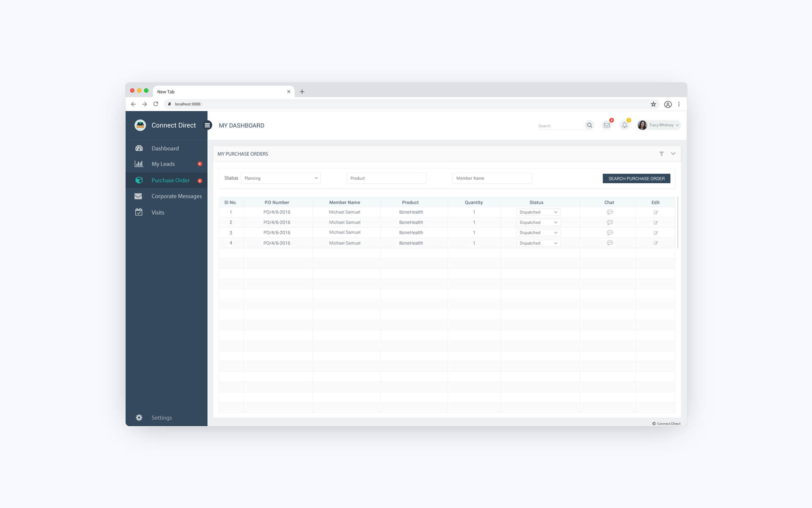812x508 pixels.
Task: Click the Member Name input field
Action: tap(492, 178)
